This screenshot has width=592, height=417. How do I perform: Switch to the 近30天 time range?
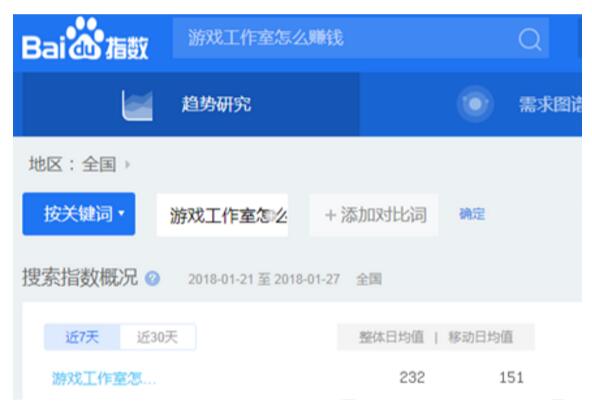(x=157, y=337)
